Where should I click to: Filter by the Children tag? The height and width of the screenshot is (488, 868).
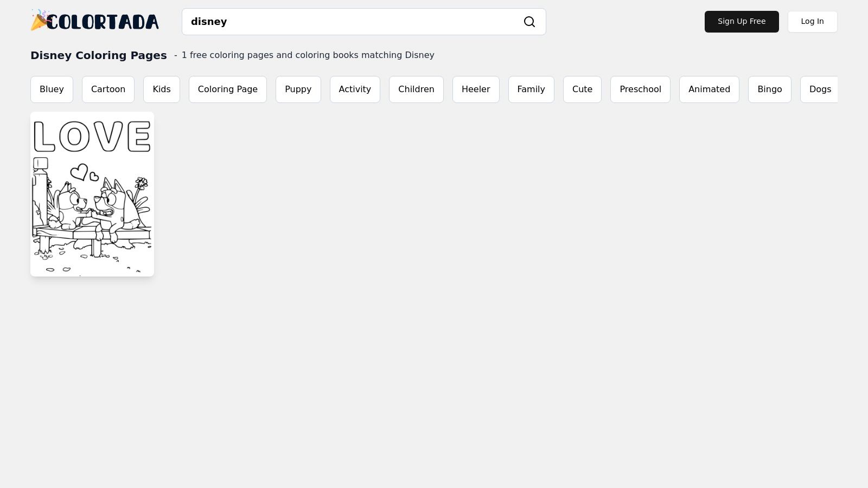click(x=416, y=89)
